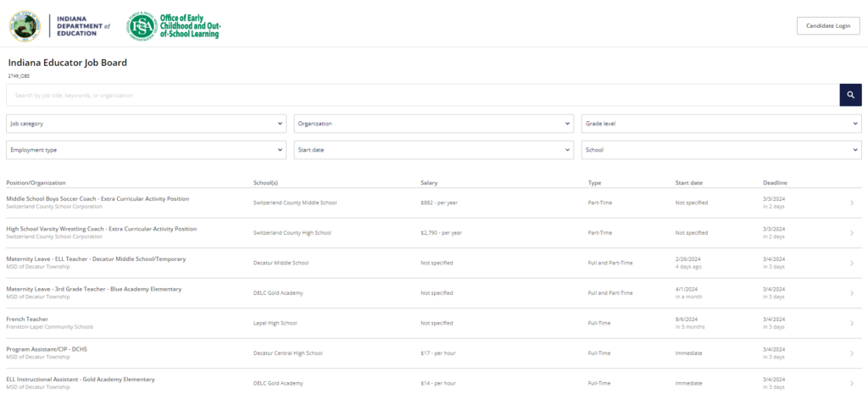Open the Job category dropdown
The width and height of the screenshot is (868, 394).
click(x=147, y=124)
